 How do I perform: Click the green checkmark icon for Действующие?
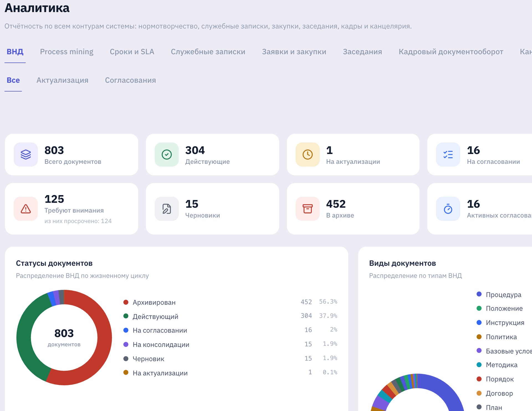[167, 154]
